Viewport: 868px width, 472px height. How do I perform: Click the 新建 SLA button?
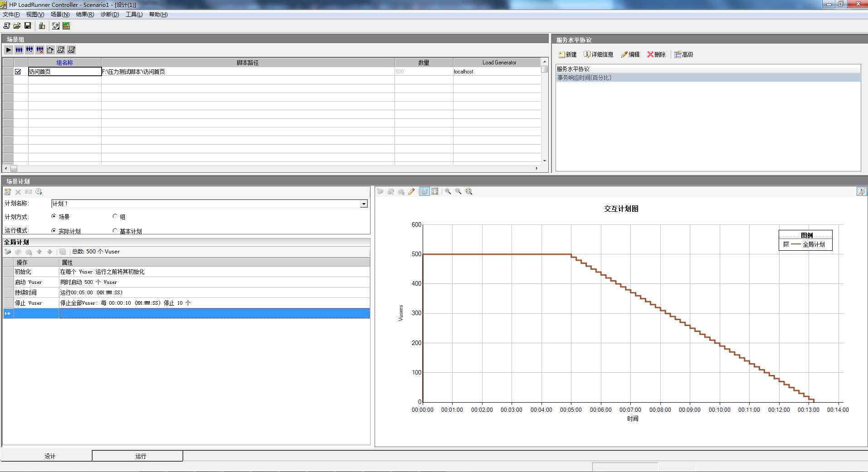[x=567, y=54]
